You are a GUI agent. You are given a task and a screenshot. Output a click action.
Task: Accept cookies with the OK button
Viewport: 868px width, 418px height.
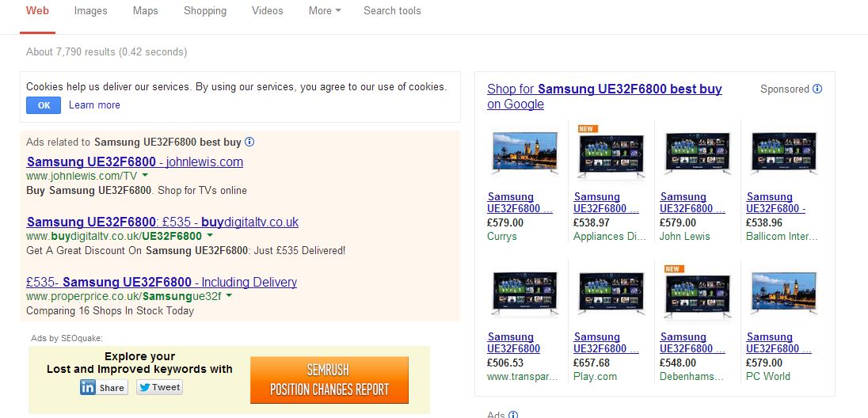[44, 105]
